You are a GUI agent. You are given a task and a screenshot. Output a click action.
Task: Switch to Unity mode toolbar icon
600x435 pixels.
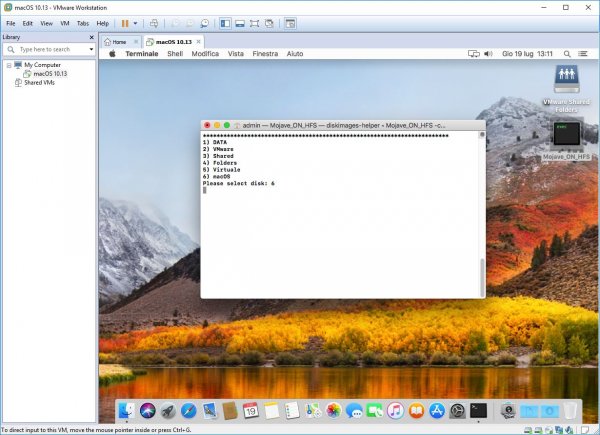coord(269,23)
